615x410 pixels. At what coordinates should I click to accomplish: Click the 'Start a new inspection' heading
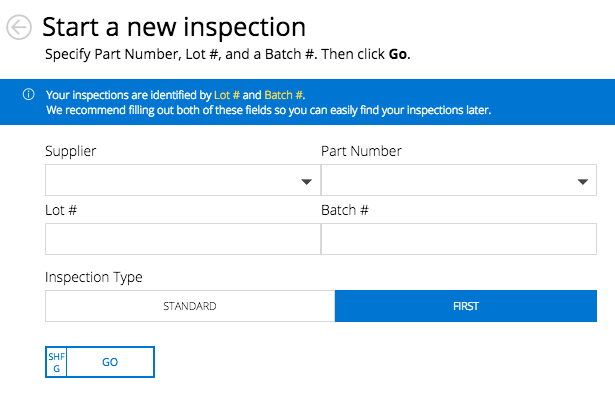[x=174, y=27]
